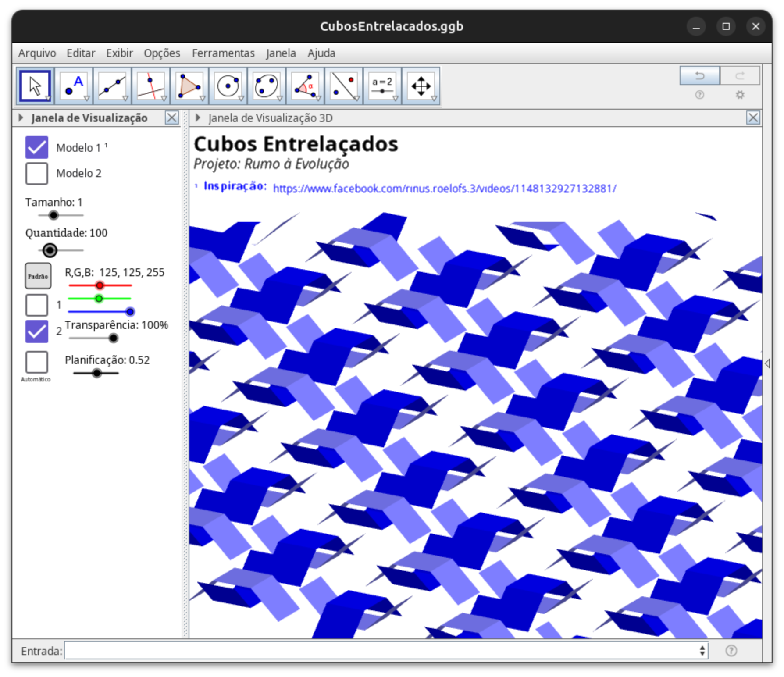Click the Transparência slider handle
Screen dimensions: 784x677
click(113, 338)
